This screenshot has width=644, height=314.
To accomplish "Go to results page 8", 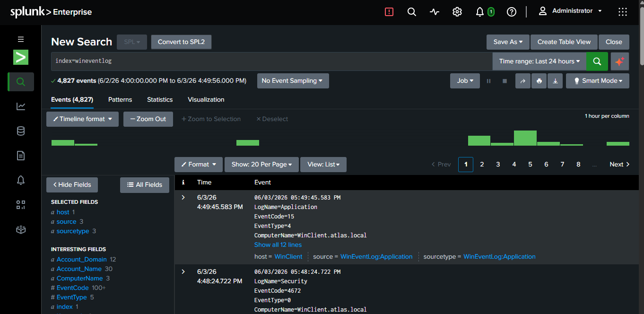I will click(578, 165).
